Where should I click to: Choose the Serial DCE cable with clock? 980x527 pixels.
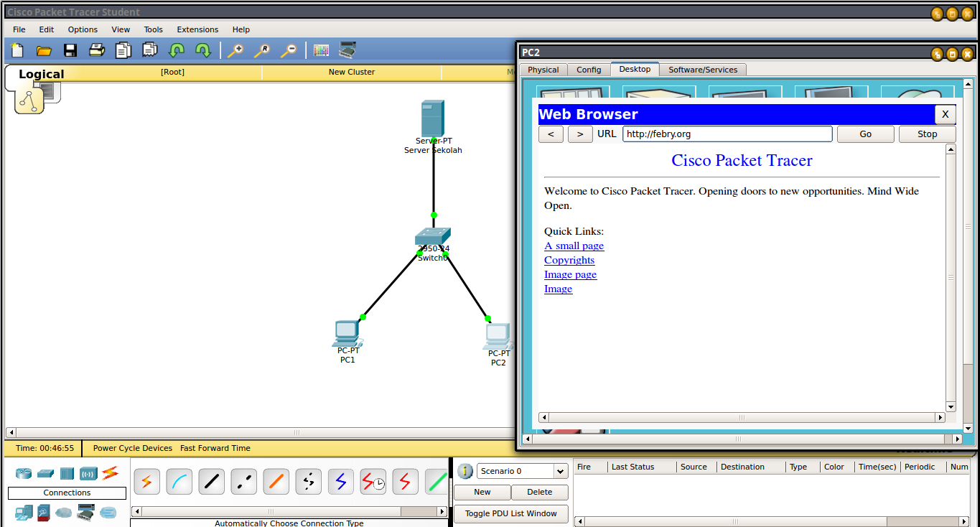373,482
